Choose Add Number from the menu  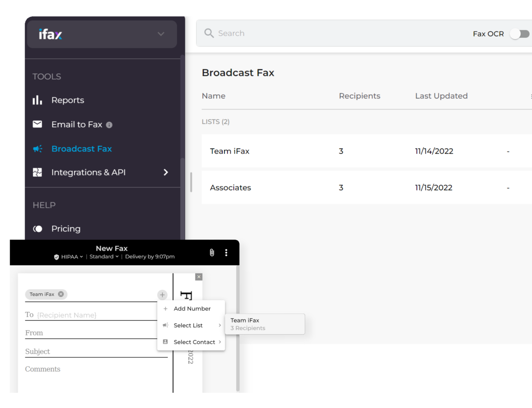[x=193, y=309]
